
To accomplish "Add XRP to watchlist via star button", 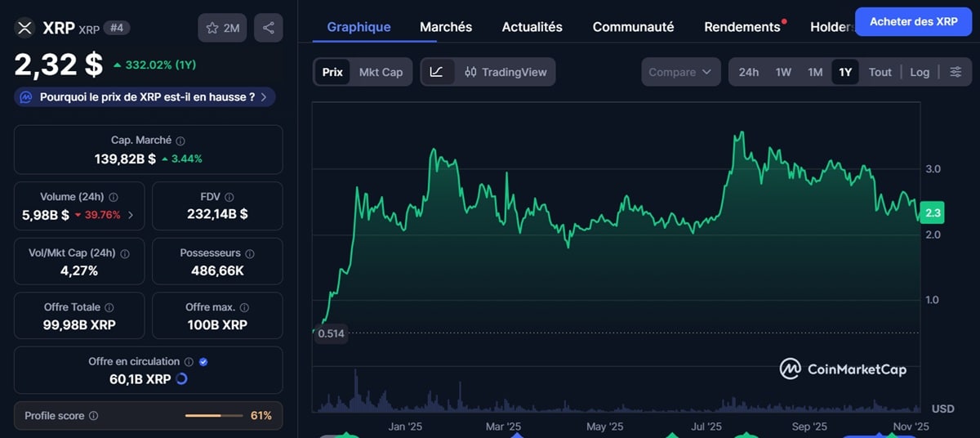I will pos(223,28).
